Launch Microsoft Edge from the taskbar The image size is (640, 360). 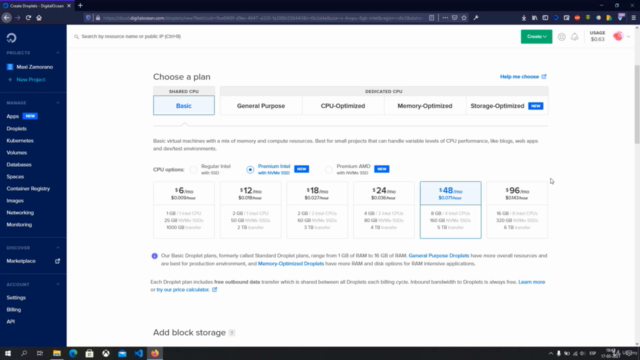[73, 353]
